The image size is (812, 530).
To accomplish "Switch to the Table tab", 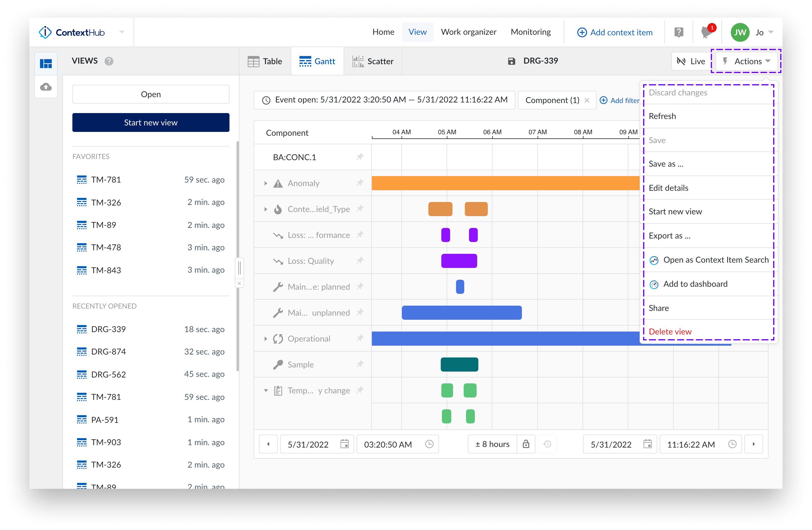I will point(265,61).
